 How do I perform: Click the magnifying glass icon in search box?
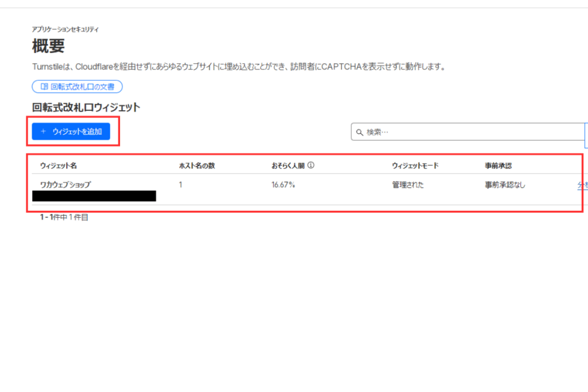click(359, 131)
